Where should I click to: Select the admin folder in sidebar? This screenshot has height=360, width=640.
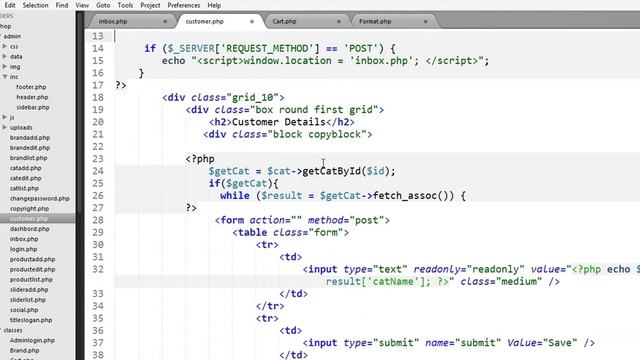click(x=12, y=36)
